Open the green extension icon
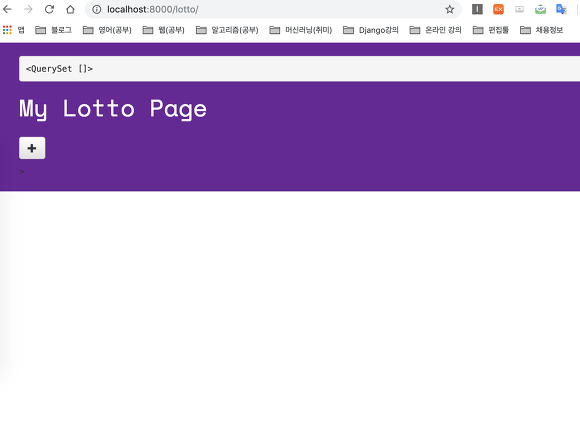The image size is (580, 434). pos(540,9)
